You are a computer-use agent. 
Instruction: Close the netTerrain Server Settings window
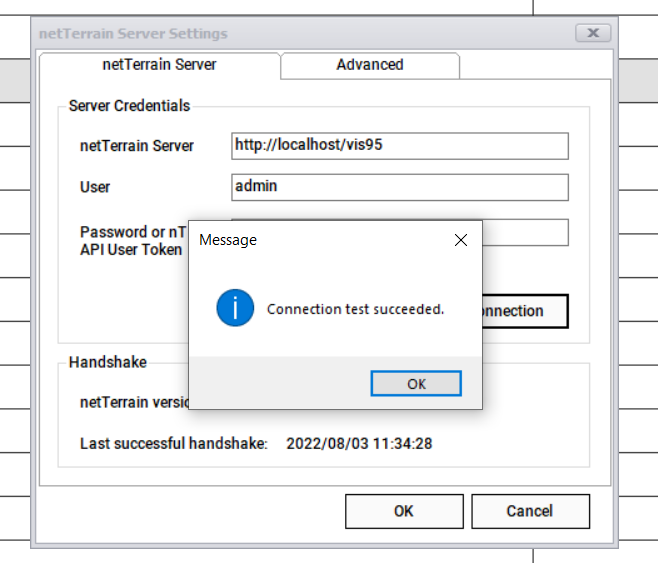click(593, 33)
